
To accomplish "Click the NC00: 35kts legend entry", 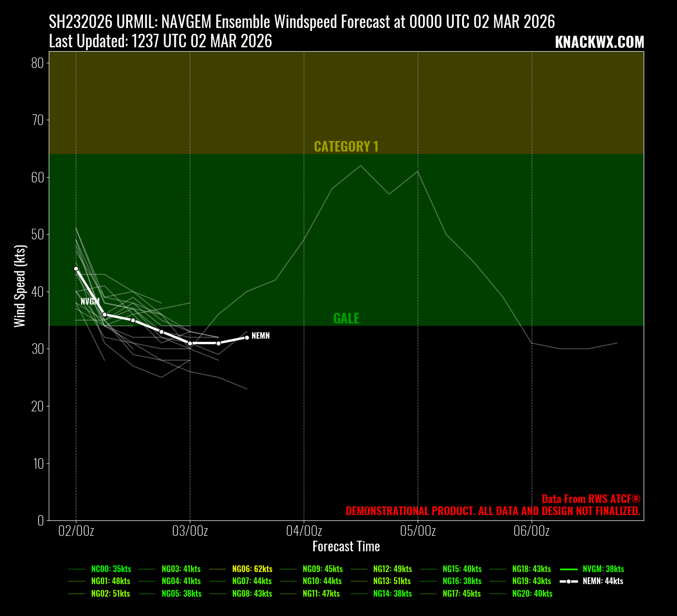I will [x=111, y=569].
